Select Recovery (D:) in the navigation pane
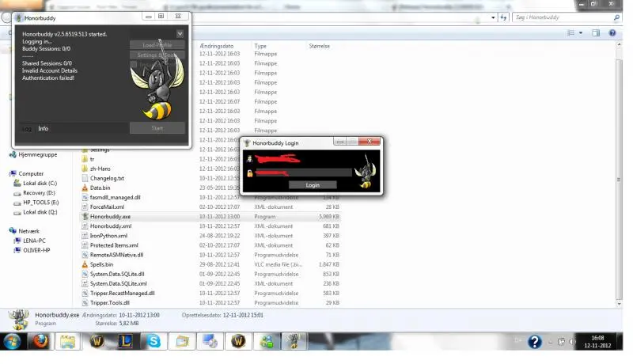Image resolution: width=633 pixels, height=364 pixels. [x=39, y=193]
